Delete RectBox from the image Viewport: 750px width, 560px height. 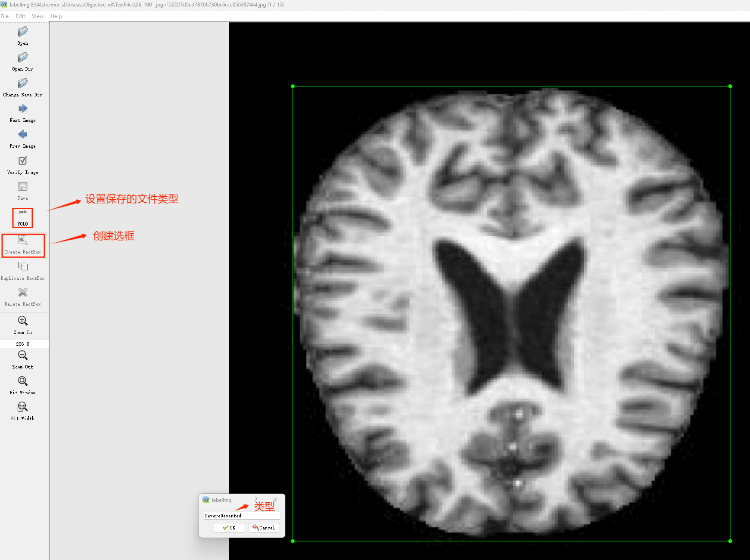click(x=23, y=297)
